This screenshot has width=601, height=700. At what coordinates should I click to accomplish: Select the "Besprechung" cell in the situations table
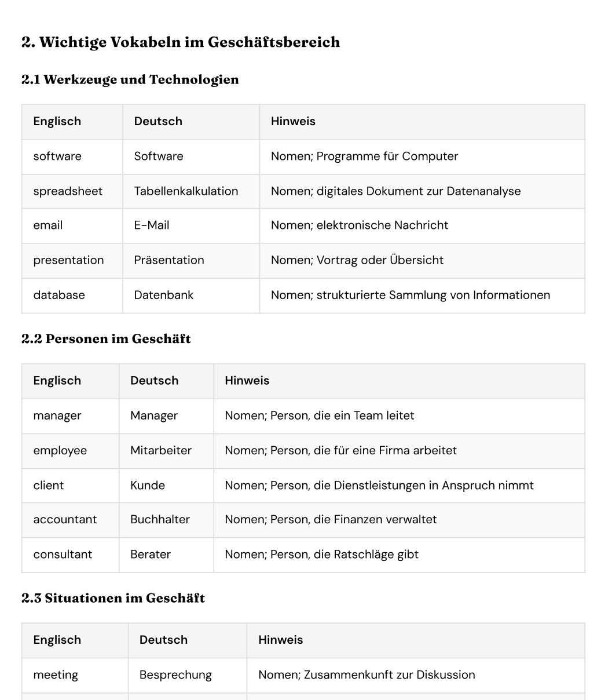click(x=175, y=675)
